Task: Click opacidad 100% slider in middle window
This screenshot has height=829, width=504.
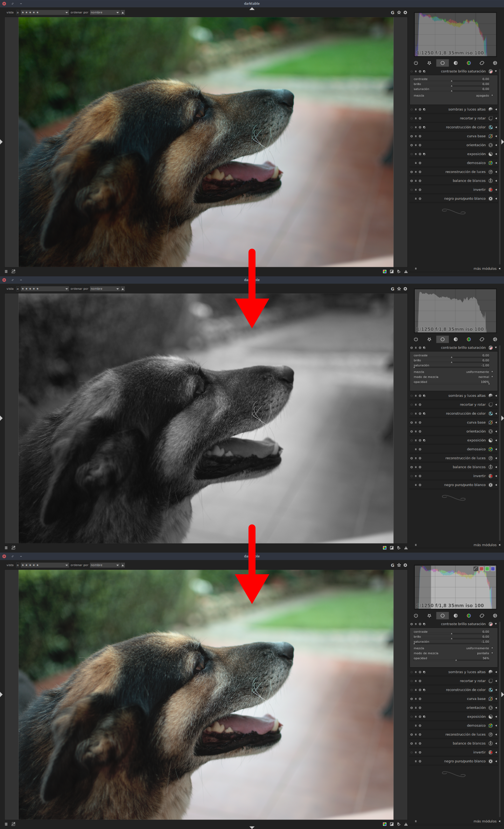Action: click(x=451, y=382)
